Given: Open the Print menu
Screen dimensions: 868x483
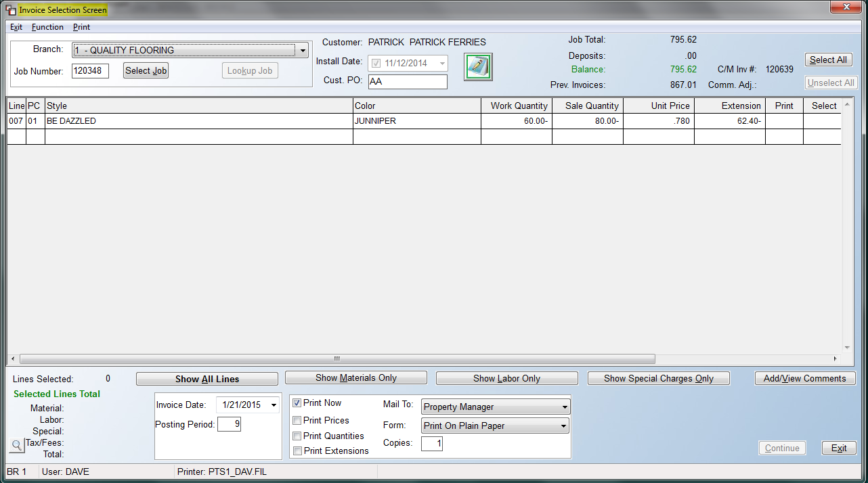Looking at the screenshot, I should point(81,27).
